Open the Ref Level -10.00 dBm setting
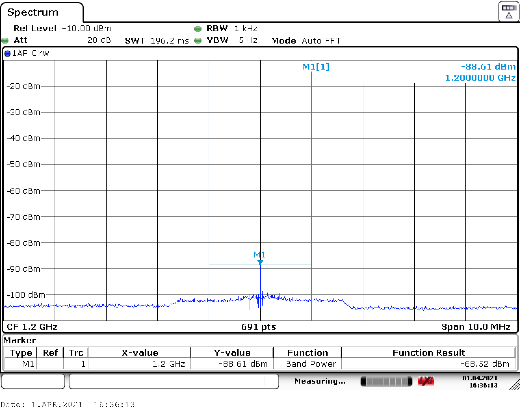This screenshot has width=520, height=420. pos(62,29)
